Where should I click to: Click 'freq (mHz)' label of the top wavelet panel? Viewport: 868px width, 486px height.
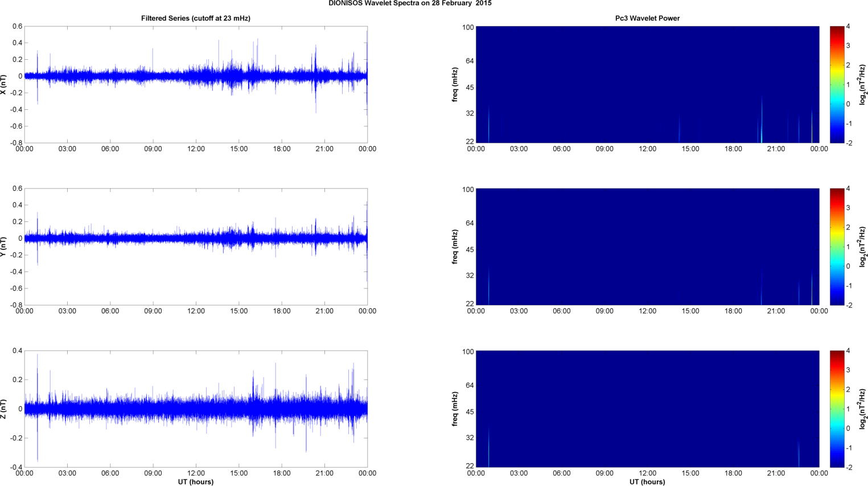point(455,85)
